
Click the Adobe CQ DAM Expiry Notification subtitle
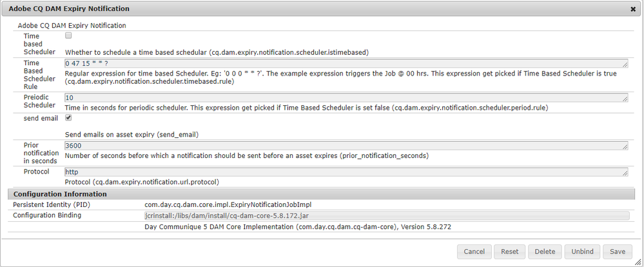point(72,25)
